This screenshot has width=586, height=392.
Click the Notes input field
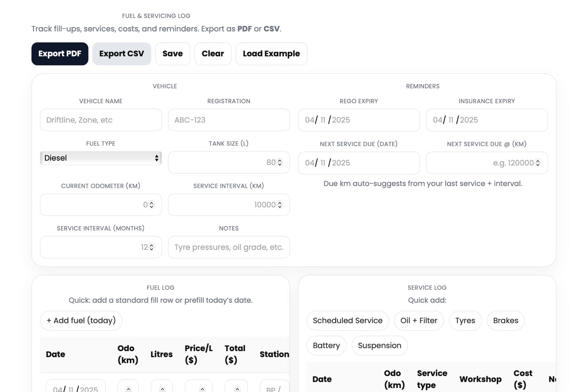click(x=229, y=247)
